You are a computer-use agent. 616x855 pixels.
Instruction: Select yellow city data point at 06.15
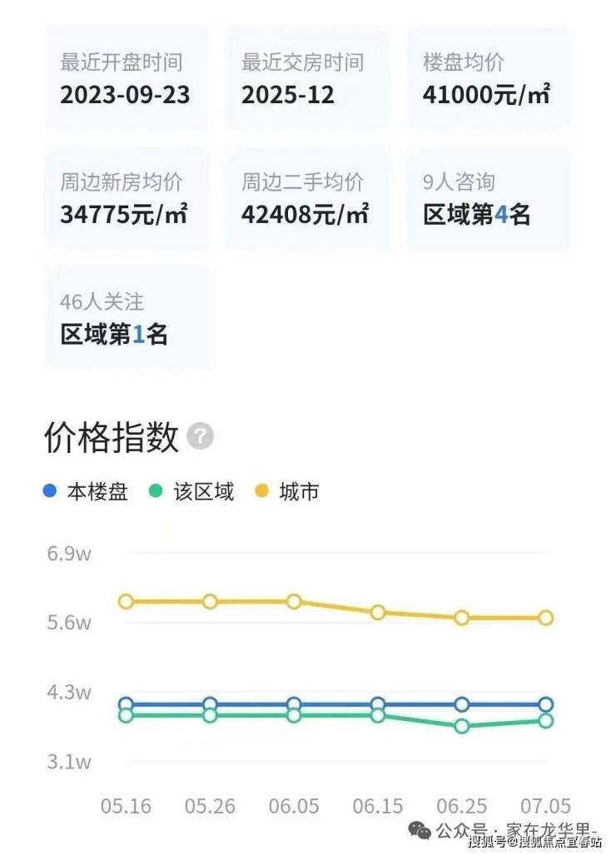[x=378, y=613]
